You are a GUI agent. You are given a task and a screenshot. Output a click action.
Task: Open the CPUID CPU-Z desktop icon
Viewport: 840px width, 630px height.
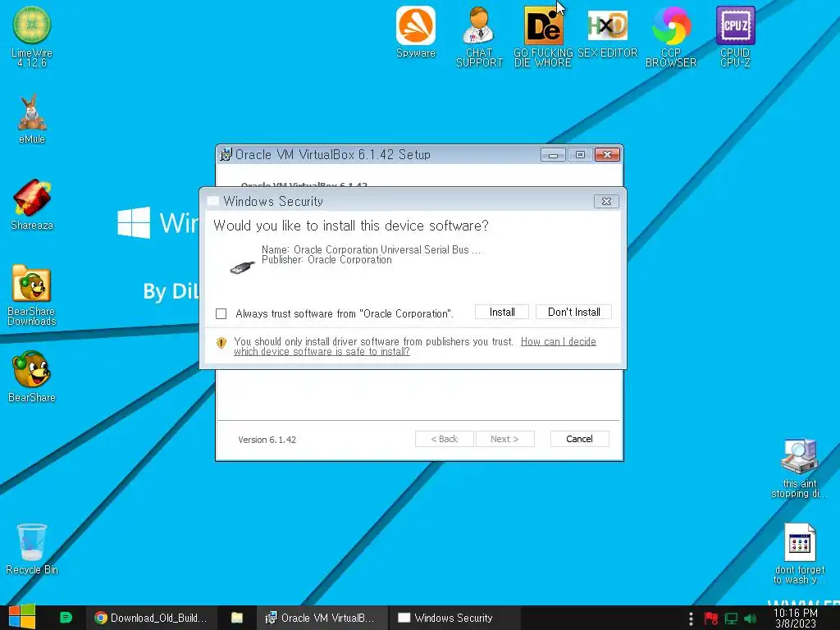[735, 36]
